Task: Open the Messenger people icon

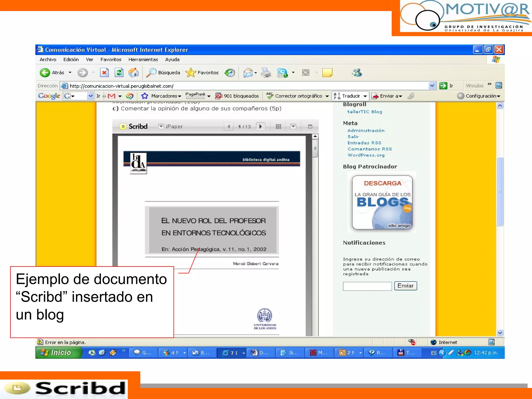Action: (x=357, y=72)
